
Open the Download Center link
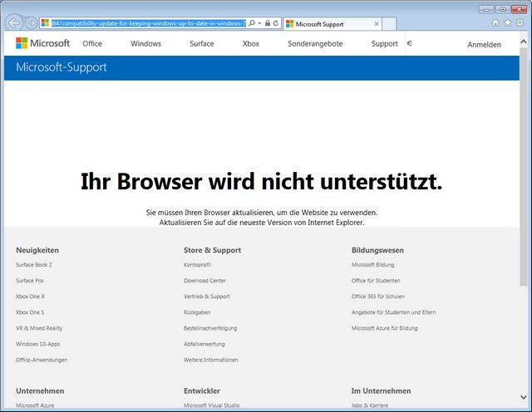coord(204,281)
